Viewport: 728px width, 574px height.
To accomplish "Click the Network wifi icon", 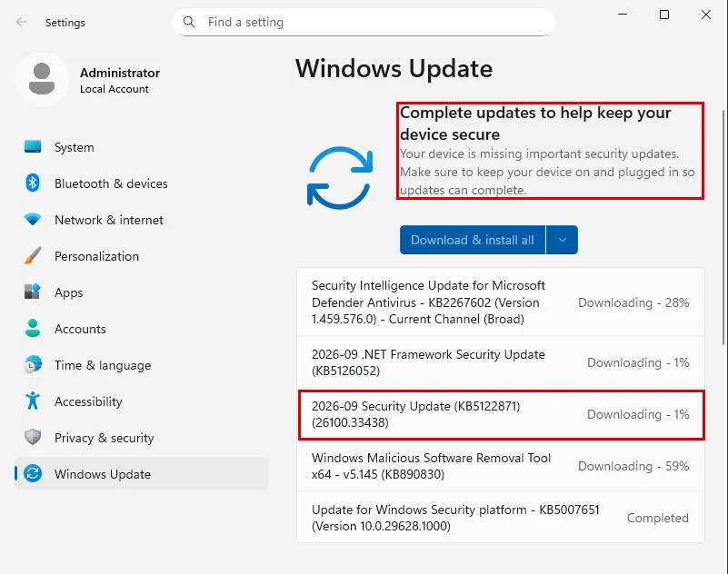I will click(33, 219).
